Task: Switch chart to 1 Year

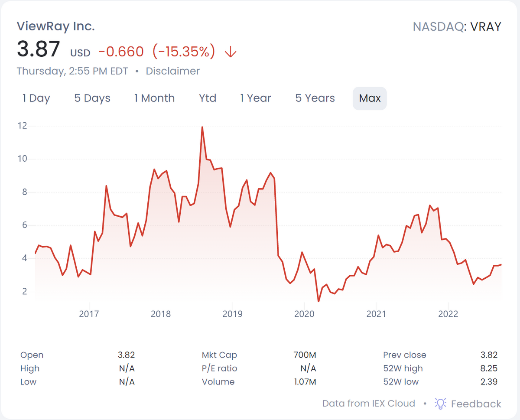Action: 256,98
